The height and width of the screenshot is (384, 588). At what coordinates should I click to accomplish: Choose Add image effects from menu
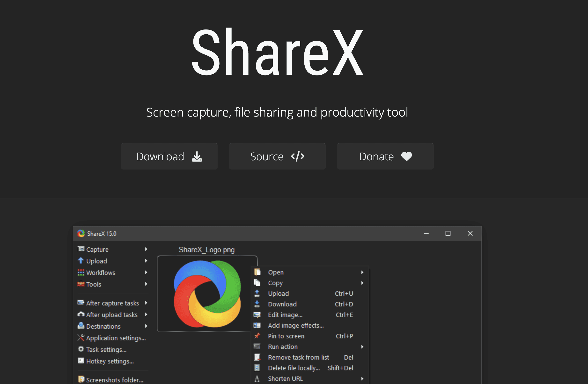296,325
